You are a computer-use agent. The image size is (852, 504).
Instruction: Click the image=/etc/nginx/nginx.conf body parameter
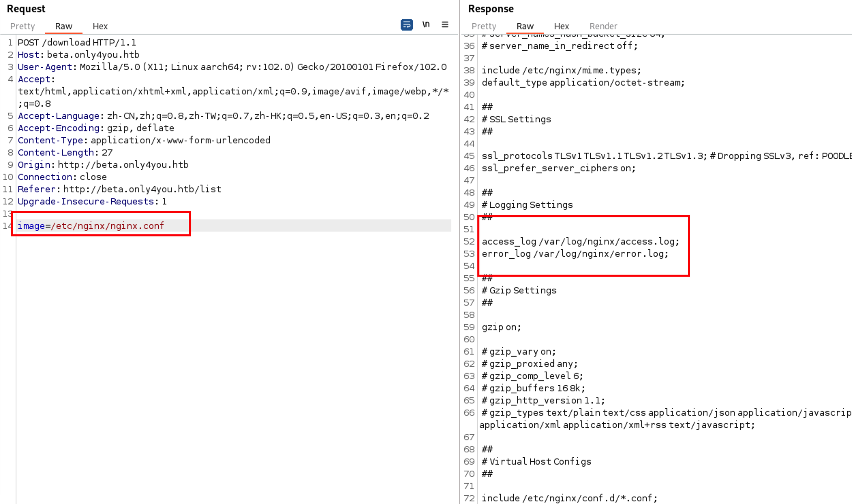tap(91, 226)
